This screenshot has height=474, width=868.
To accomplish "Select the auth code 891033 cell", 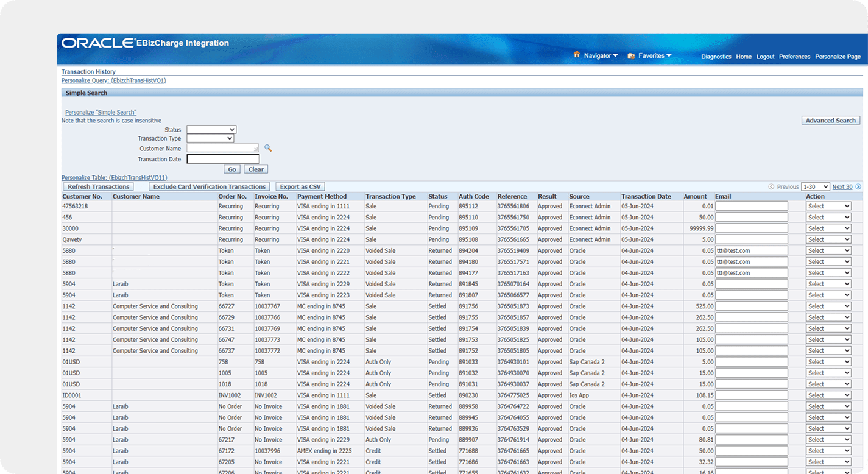I will pyautogui.click(x=468, y=362).
